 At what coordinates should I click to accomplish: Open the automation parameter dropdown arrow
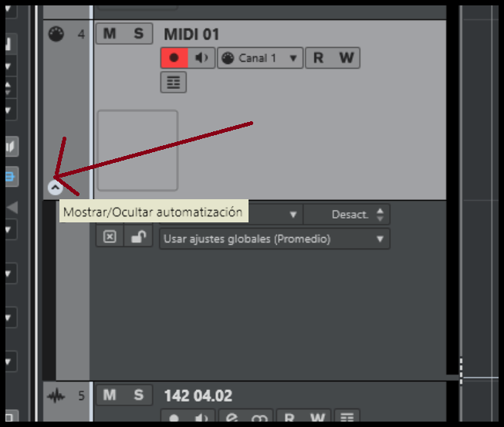[x=293, y=215]
